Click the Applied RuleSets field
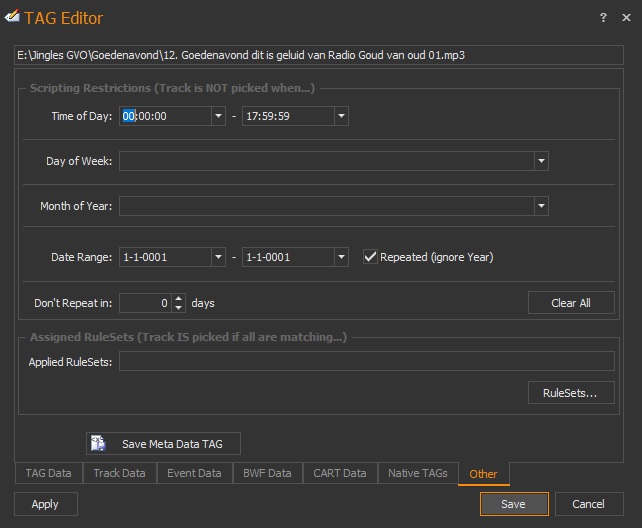This screenshot has width=642, height=528. tap(367, 361)
